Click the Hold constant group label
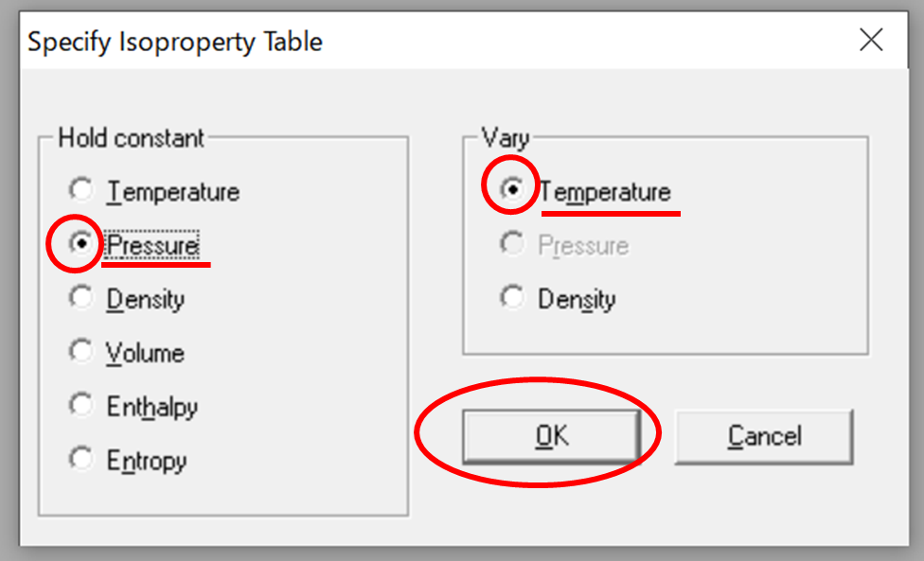924x561 pixels. [131, 138]
